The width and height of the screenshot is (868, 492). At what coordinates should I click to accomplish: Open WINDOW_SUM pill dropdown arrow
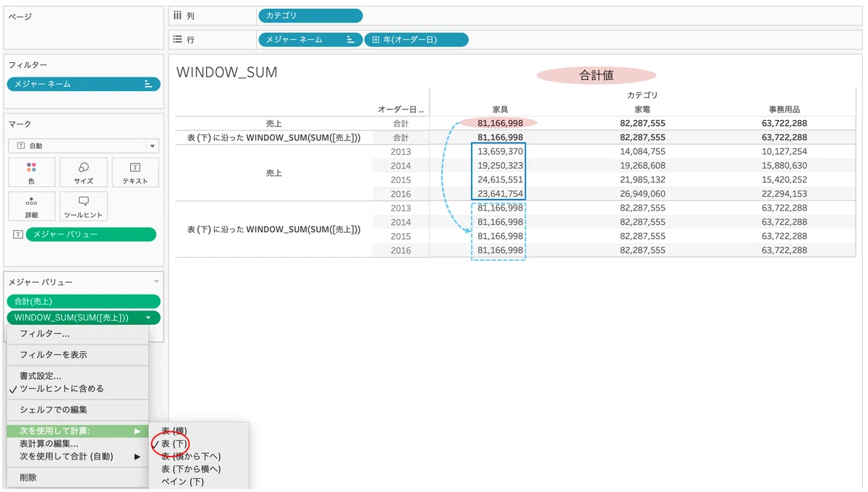coord(148,318)
